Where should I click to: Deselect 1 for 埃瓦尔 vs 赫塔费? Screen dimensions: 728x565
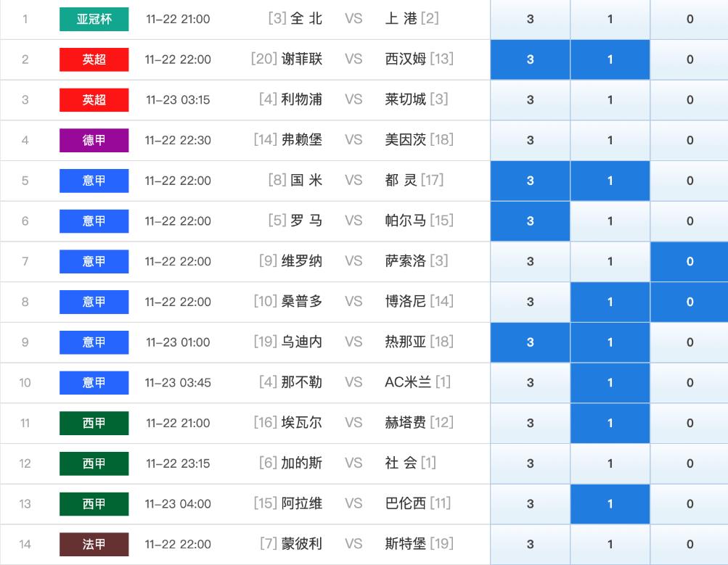(x=610, y=423)
